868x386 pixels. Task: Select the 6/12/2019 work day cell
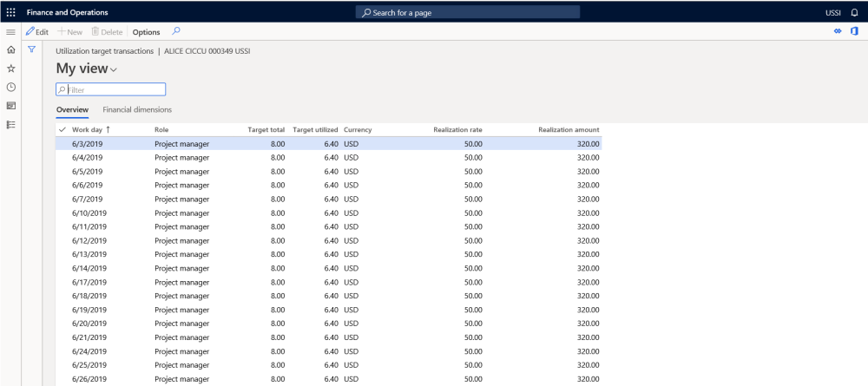[x=89, y=240]
